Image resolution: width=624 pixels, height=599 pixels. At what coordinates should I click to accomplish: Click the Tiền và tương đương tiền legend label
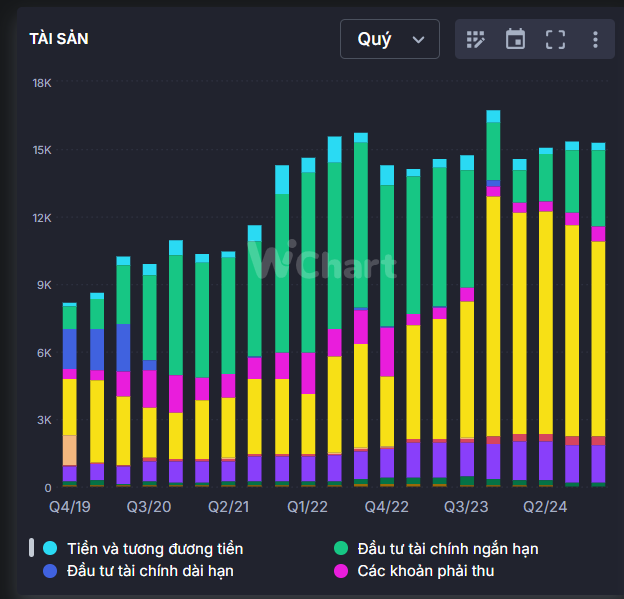154,548
